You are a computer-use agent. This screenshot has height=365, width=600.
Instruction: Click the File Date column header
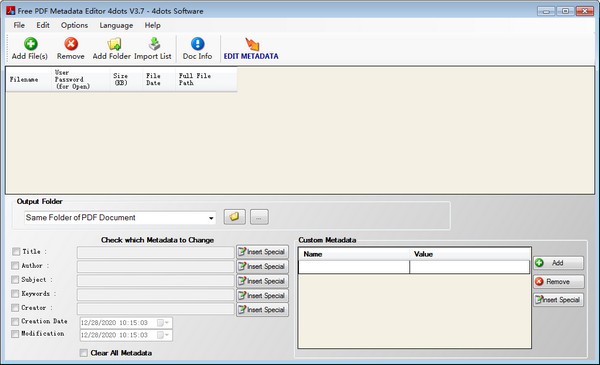click(x=159, y=80)
